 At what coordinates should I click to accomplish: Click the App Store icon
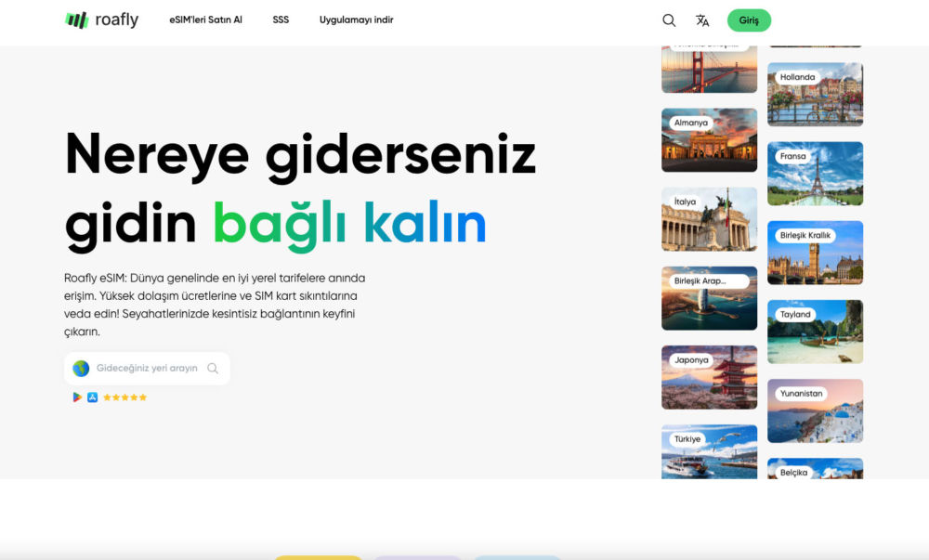click(92, 397)
